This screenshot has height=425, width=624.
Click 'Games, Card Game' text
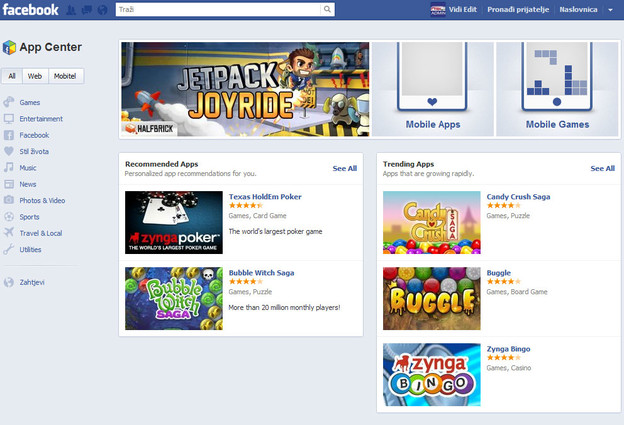point(257,216)
